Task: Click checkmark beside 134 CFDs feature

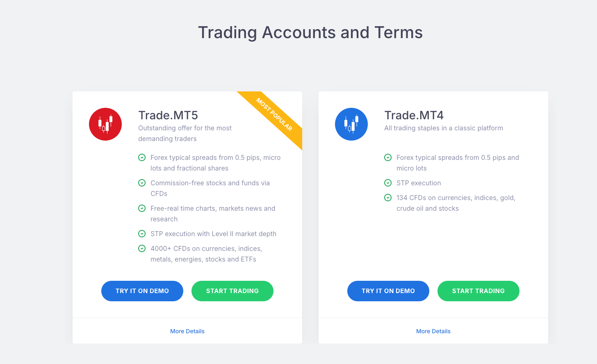Action: click(388, 198)
